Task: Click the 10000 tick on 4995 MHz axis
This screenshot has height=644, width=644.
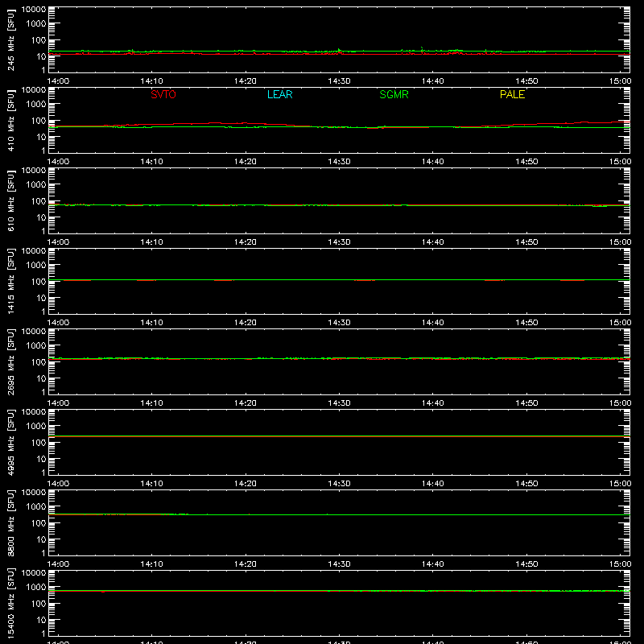Action: [x=34, y=412]
